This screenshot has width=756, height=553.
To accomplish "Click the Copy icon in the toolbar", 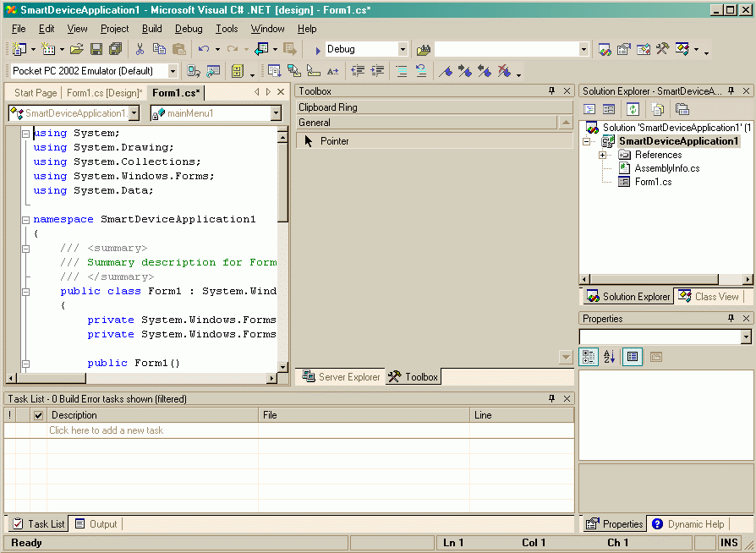I will [x=159, y=49].
